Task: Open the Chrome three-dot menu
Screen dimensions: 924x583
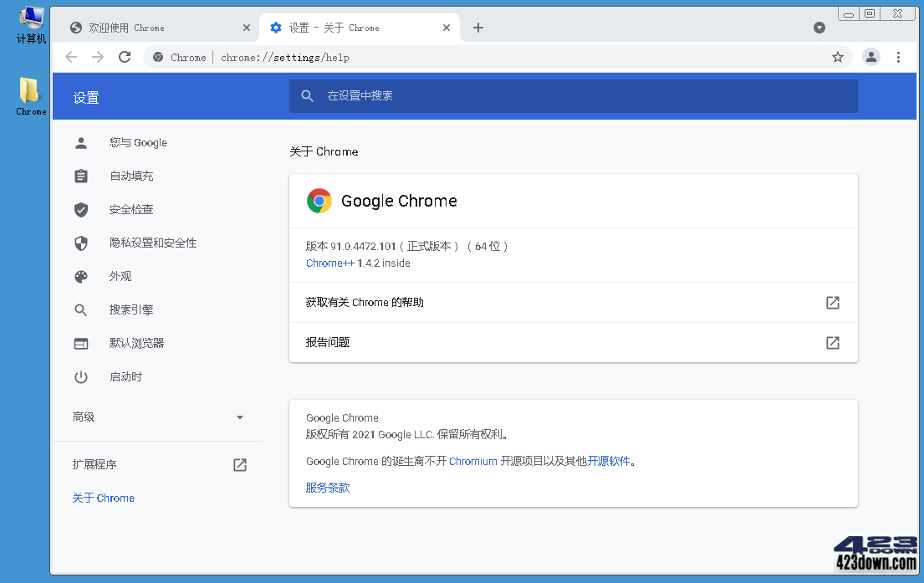Action: [x=898, y=57]
